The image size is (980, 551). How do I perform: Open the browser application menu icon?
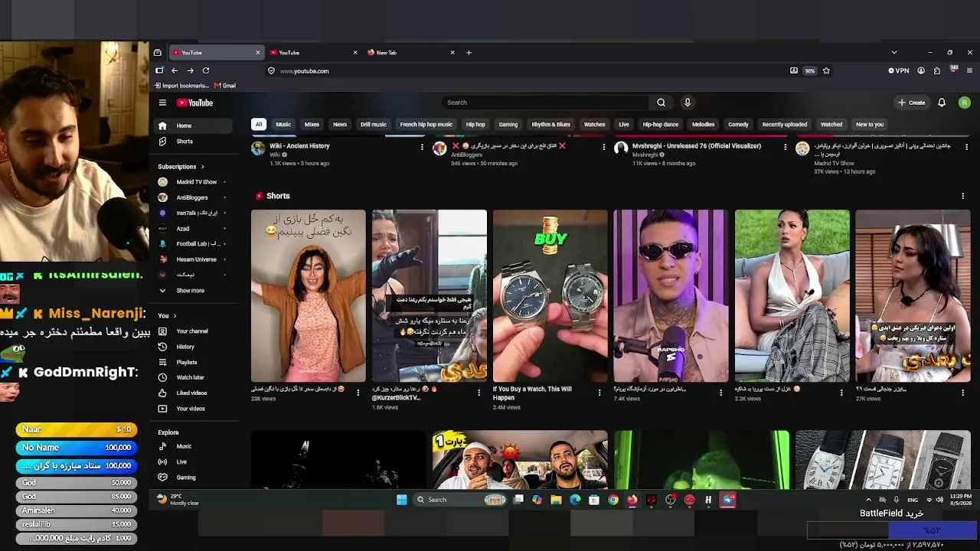969,70
